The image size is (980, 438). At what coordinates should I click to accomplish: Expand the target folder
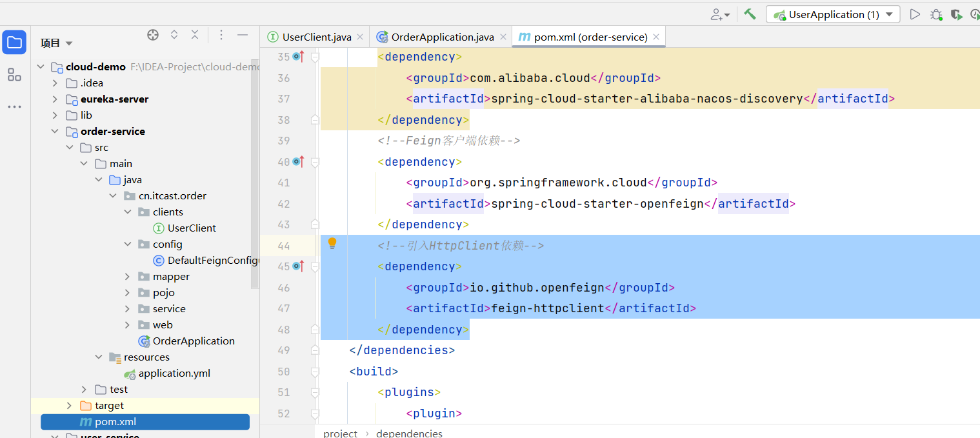click(x=70, y=406)
